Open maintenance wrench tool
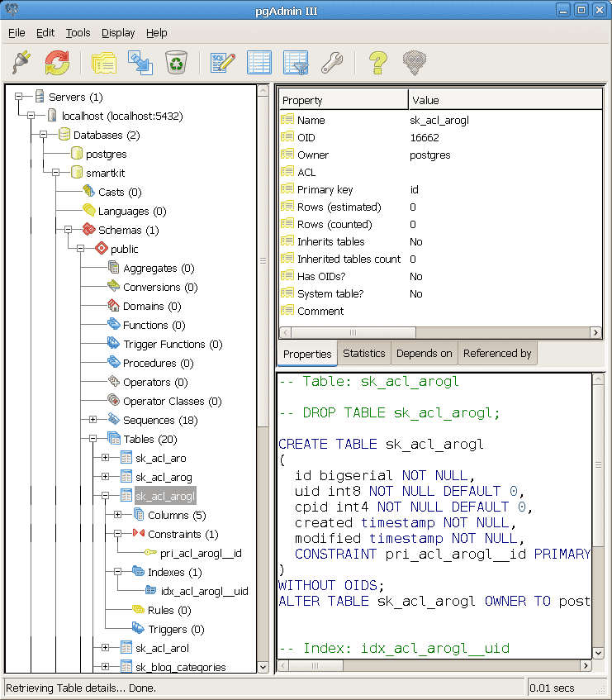This screenshot has height=700, width=612. [x=332, y=62]
